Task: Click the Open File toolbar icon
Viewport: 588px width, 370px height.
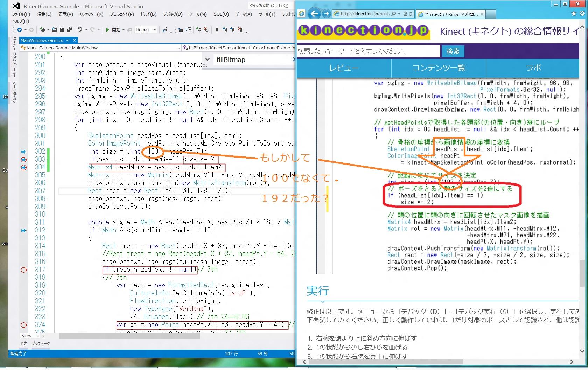Action: point(54,30)
